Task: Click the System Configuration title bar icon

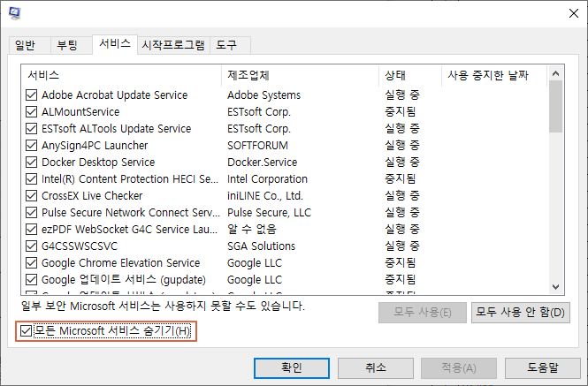Action: [x=15, y=13]
